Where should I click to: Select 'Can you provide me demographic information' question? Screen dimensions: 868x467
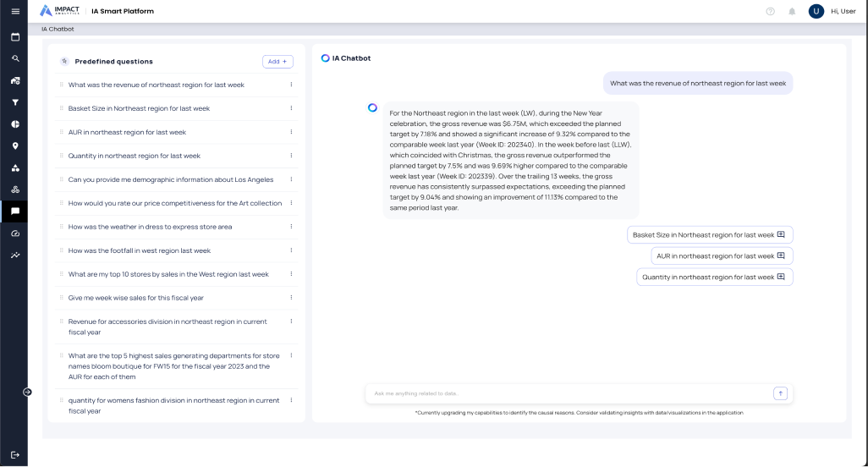click(x=171, y=179)
